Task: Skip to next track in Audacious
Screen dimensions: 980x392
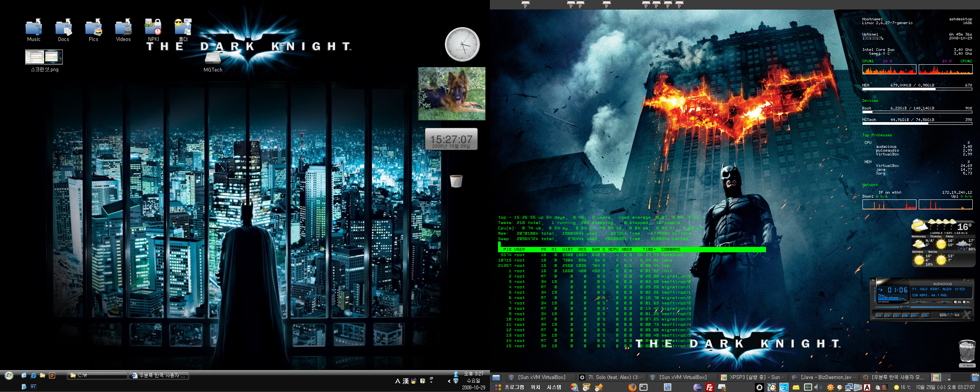Action: tap(915, 315)
